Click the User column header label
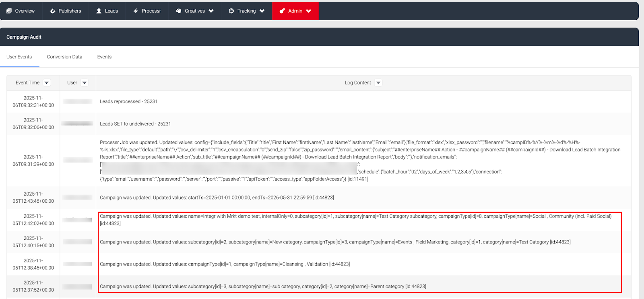Viewport: 644px width, 299px height. click(x=72, y=82)
